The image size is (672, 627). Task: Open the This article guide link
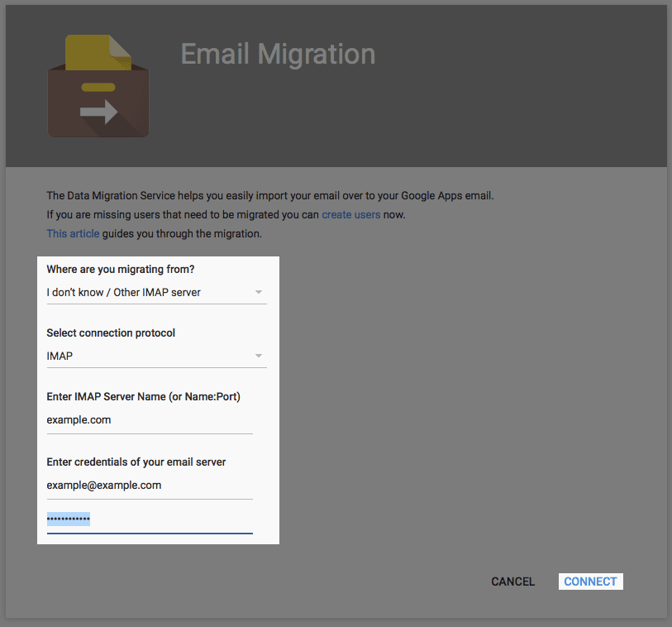tap(73, 234)
